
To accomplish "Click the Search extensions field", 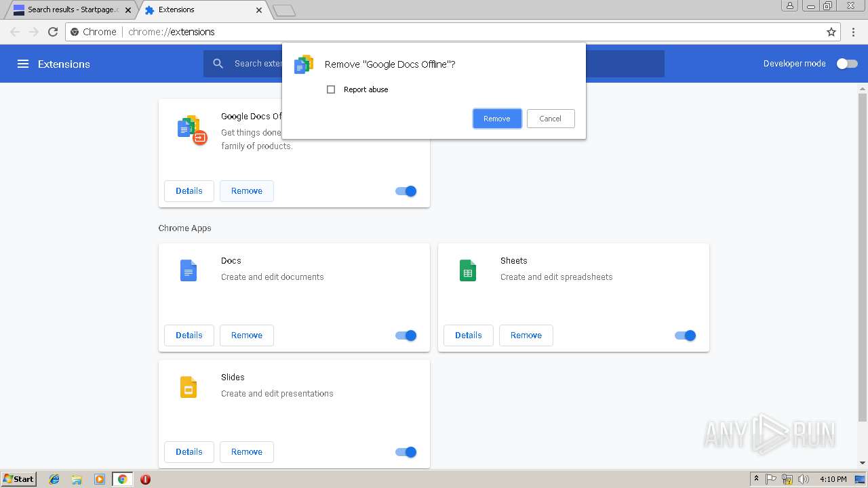I will coord(434,64).
